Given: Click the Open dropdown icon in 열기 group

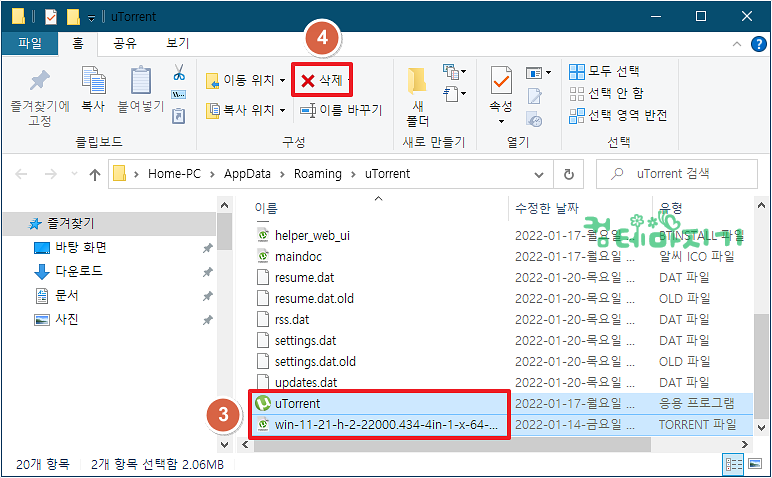Looking at the screenshot, I should coord(538,73).
